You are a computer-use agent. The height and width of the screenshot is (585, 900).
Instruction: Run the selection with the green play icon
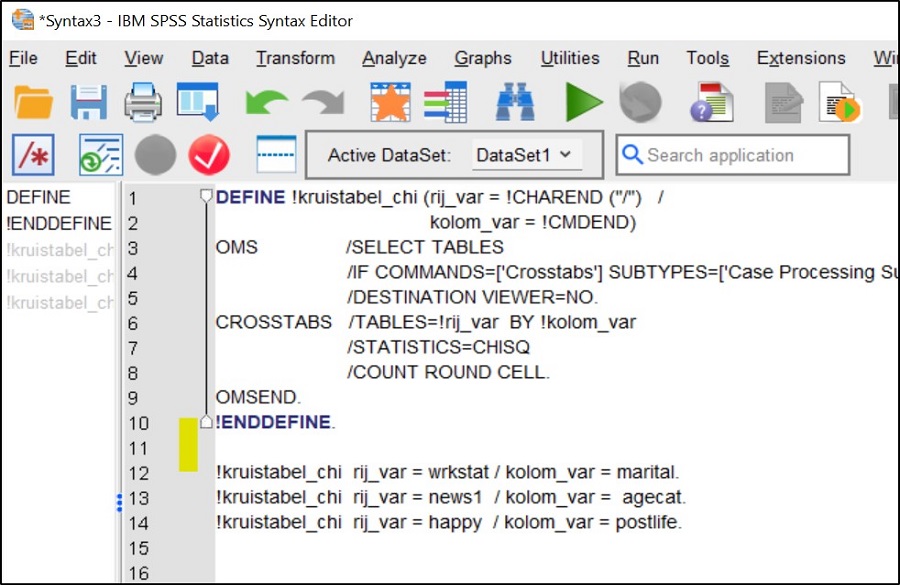(x=582, y=102)
